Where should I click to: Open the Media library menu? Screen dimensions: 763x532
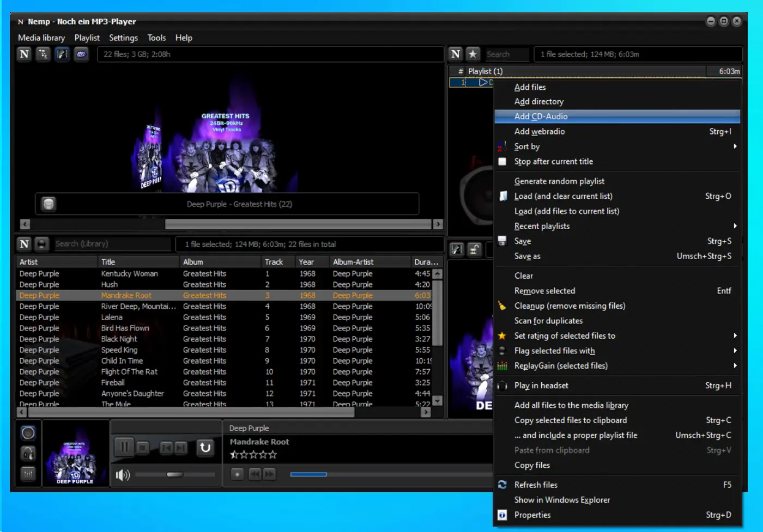pos(41,38)
